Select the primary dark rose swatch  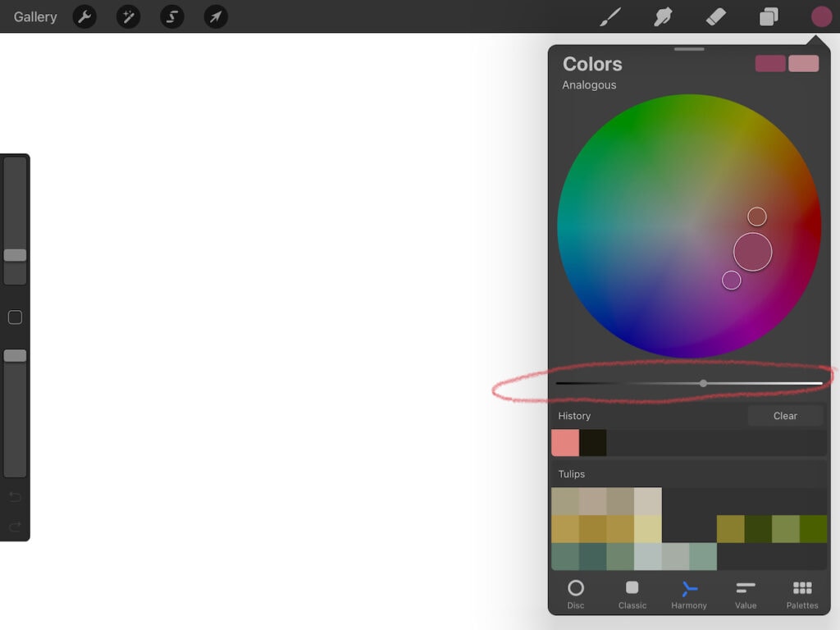[769, 63]
